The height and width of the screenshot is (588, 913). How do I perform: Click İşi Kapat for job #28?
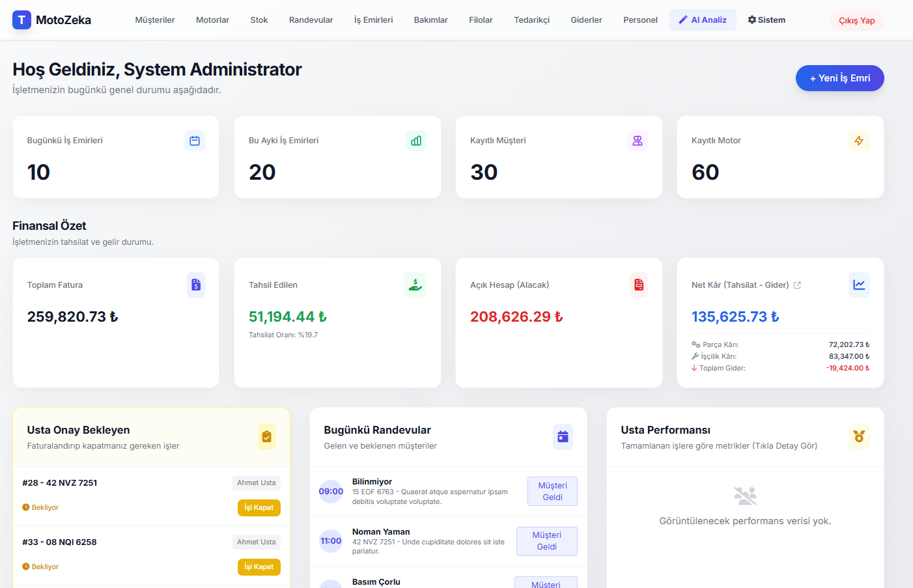(x=259, y=508)
